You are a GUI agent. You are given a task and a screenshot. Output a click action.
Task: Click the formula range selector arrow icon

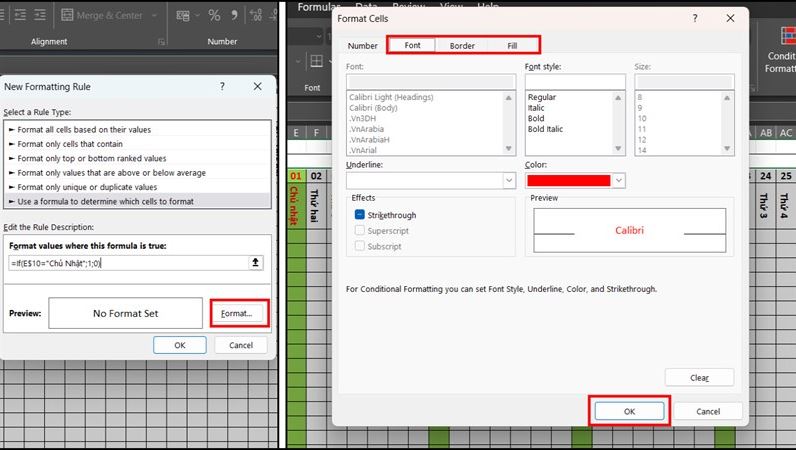pos(255,263)
